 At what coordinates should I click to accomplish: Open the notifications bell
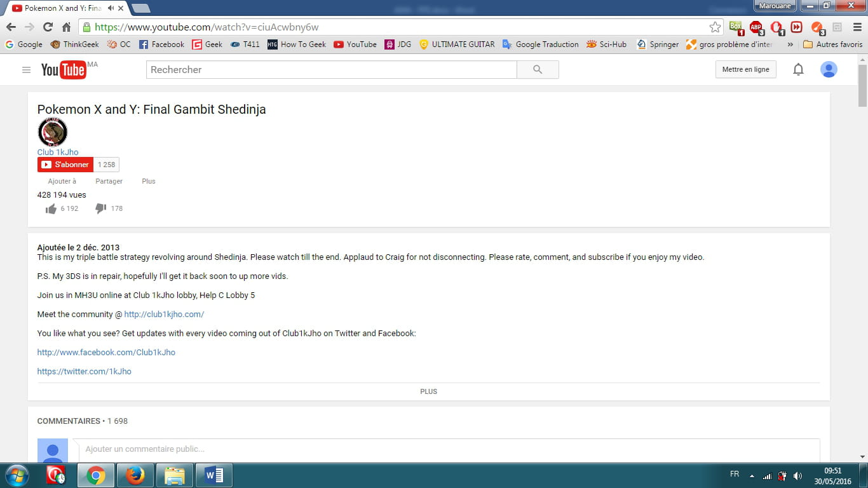click(798, 70)
